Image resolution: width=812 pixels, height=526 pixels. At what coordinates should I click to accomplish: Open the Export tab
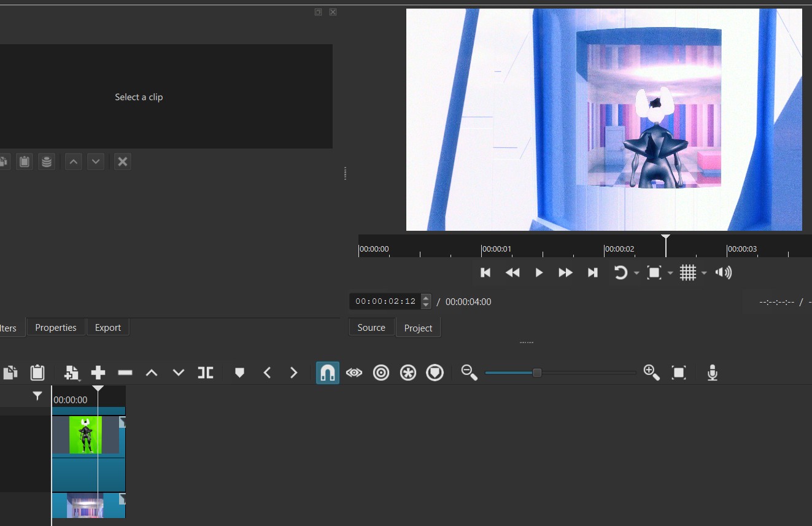(108, 328)
